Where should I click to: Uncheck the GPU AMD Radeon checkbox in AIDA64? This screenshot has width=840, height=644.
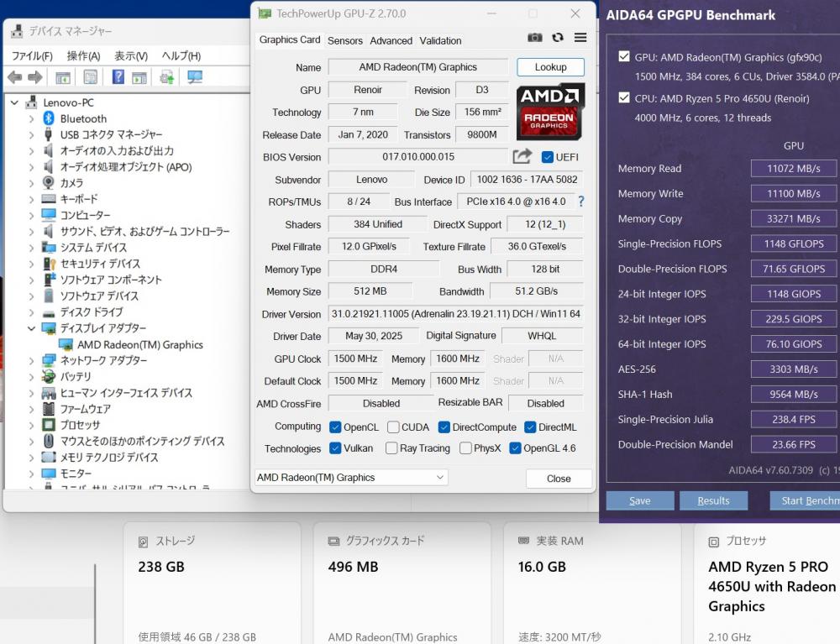624,56
